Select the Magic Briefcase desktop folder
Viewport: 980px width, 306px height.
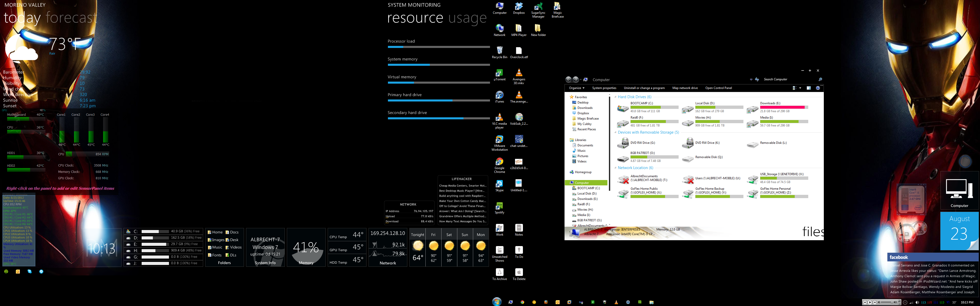coord(557,10)
